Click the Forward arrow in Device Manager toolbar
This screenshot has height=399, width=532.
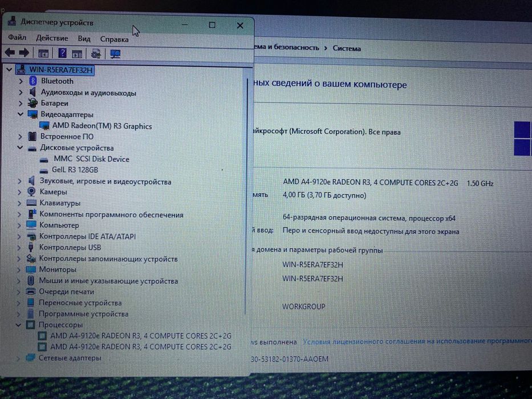[24, 52]
